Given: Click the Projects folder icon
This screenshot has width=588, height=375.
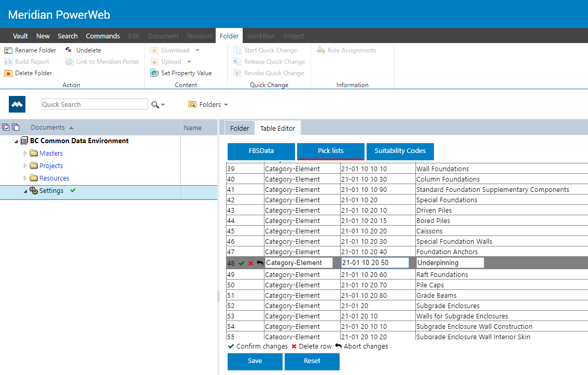Looking at the screenshot, I should tap(34, 165).
